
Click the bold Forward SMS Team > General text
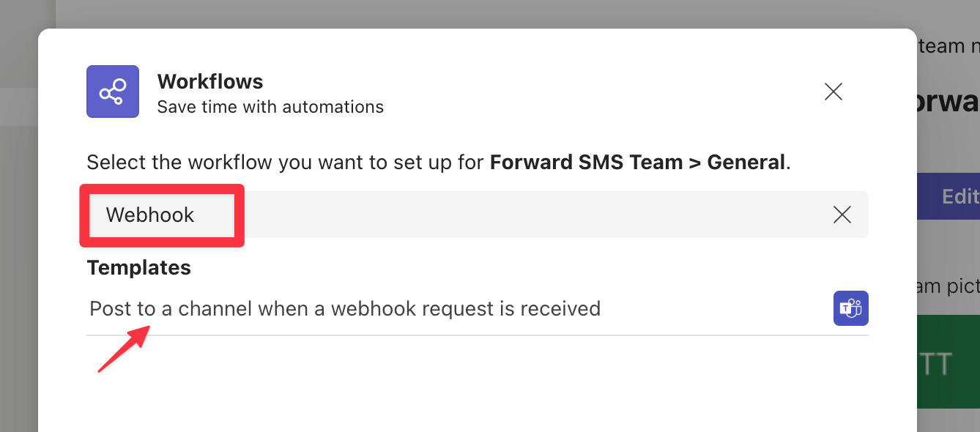click(x=637, y=161)
